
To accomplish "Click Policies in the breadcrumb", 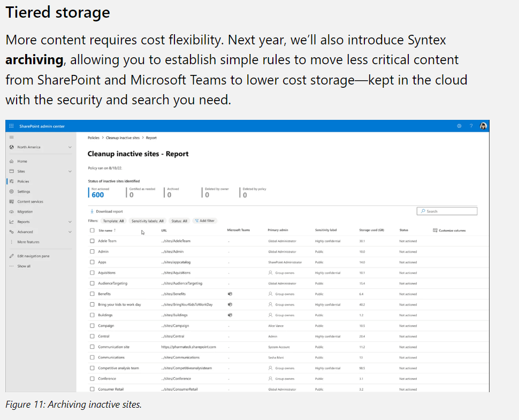I will pos(93,138).
